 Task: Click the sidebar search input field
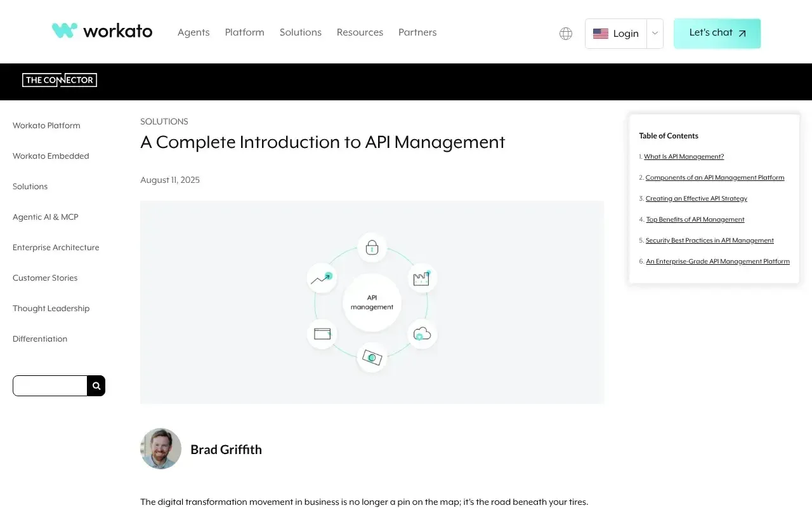coord(50,385)
